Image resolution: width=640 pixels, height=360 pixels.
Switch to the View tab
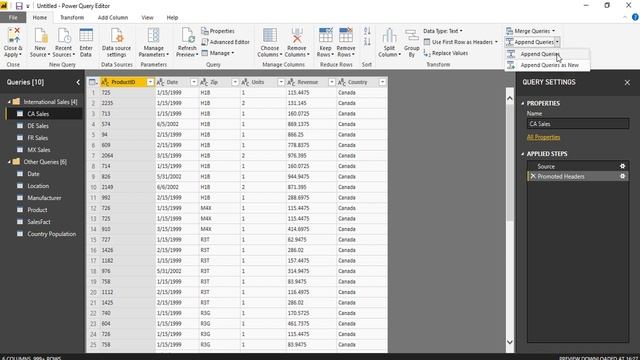coord(147,18)
